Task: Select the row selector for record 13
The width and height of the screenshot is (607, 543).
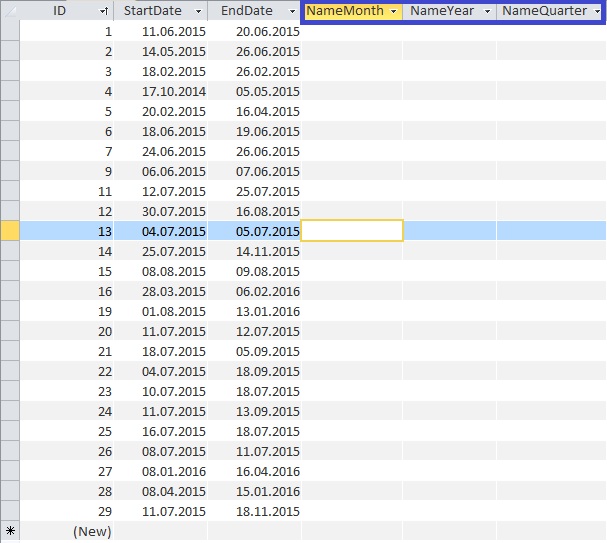Action: 10,231
